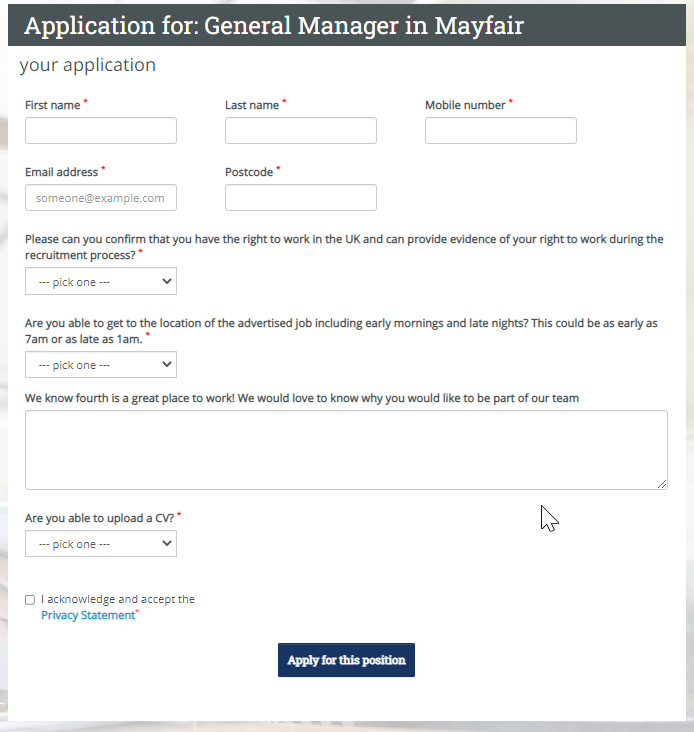The height and width of the screenshot is (732, 694).
Task: Click the chevron arrow on CV upload select
Action: click(x=167, y=543)
